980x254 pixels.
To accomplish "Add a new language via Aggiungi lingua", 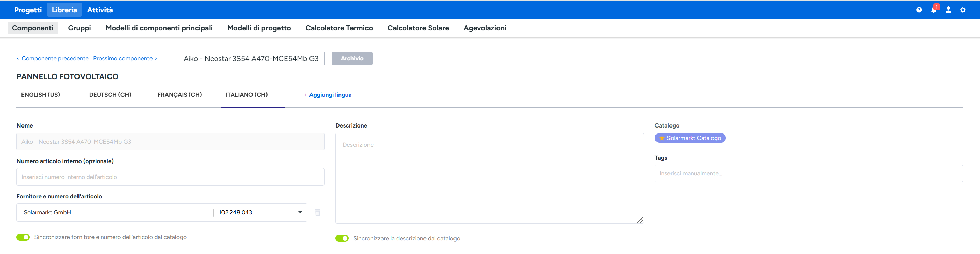I will click(328, 95).
